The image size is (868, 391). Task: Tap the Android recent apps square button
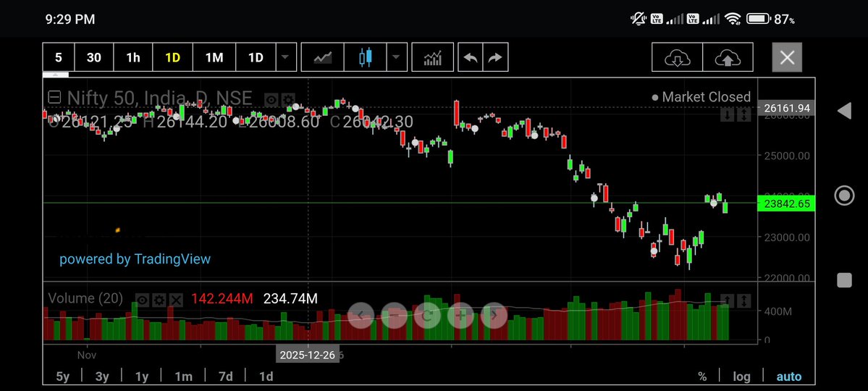pyautogui.click(x=844, y=280)
